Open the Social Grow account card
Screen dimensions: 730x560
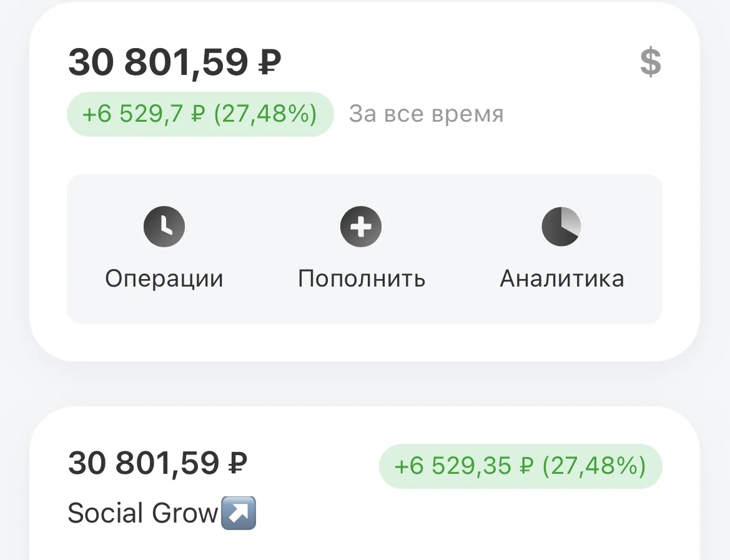point(365,484)
